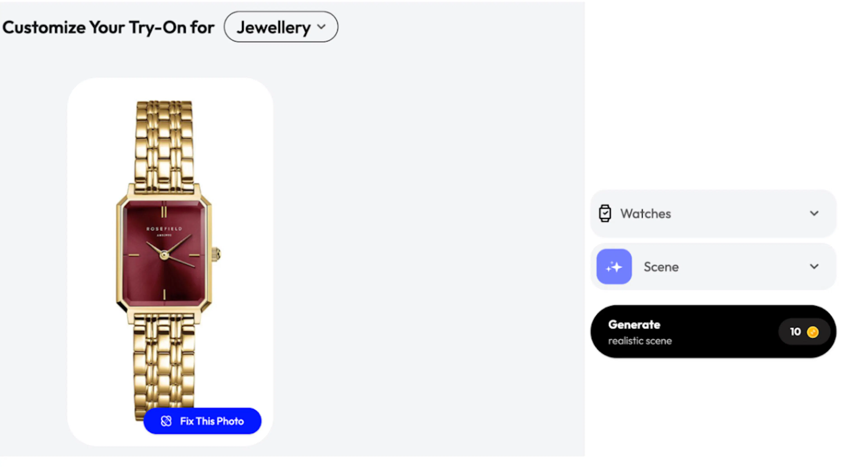Click the Jewellery pill's chevron arrow
This screenshot has width=868, height=467.
click(x=321, y=27)
